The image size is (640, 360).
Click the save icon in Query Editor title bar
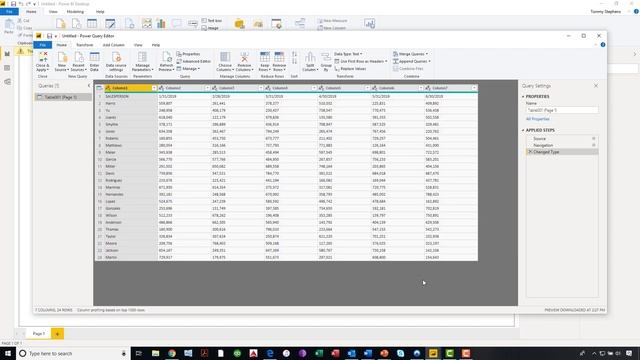[49, 36]
